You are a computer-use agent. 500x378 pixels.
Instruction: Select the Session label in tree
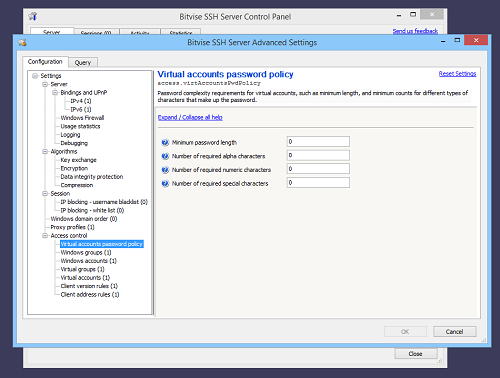(60, 194)
